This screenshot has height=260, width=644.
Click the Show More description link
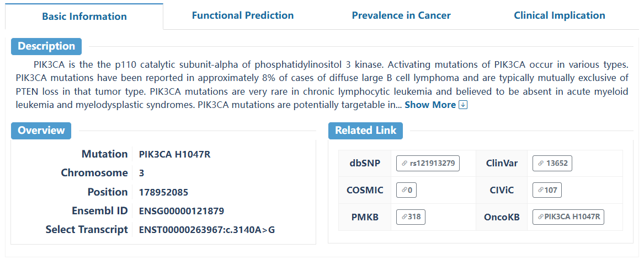430,105
